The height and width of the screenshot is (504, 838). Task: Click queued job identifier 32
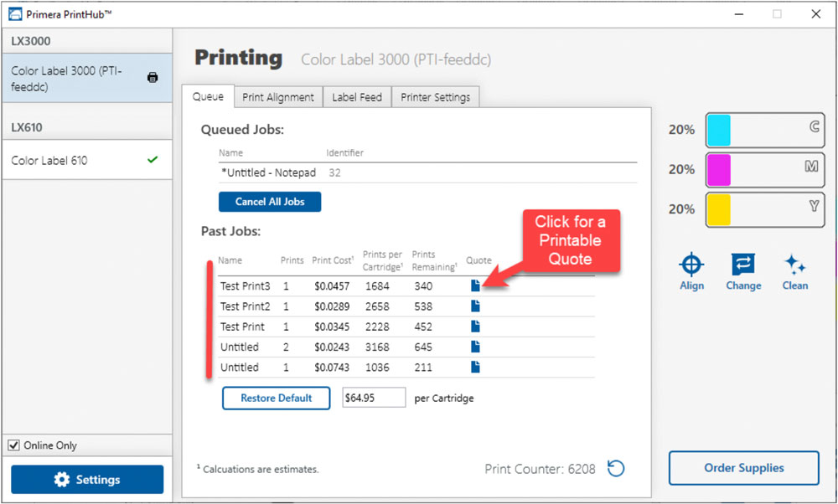[x=334, y=172]
